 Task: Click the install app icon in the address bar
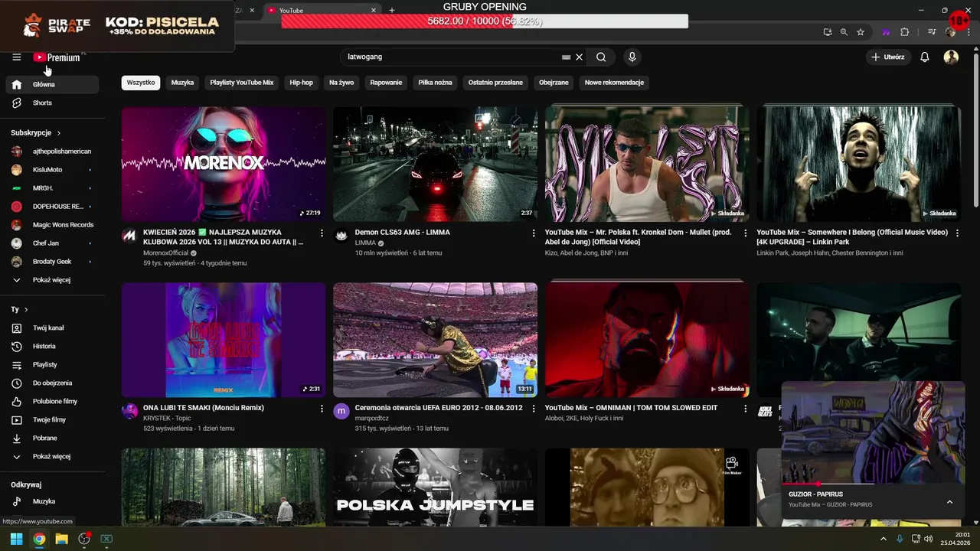(x=828, y=32)
